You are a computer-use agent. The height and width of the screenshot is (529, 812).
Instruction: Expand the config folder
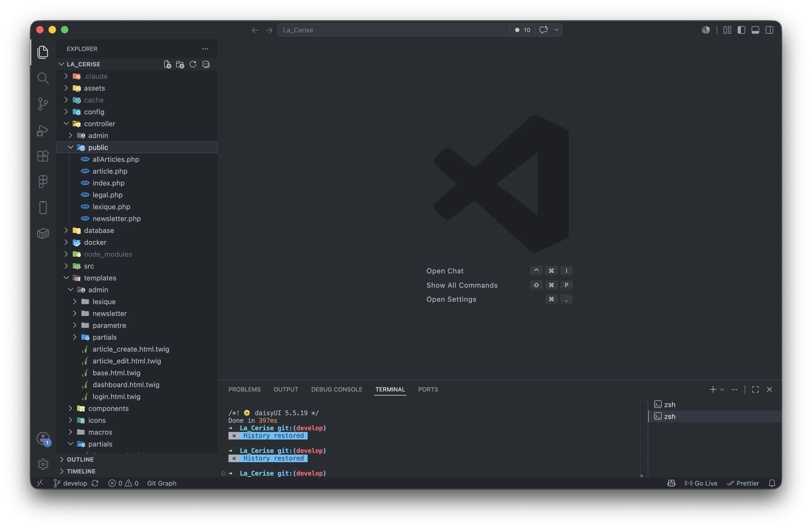point(137,112)
